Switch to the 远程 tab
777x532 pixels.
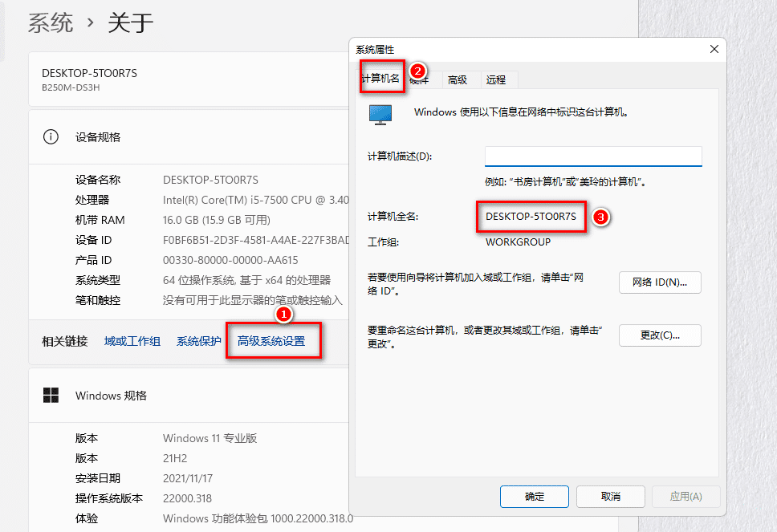tap(496, 79)
